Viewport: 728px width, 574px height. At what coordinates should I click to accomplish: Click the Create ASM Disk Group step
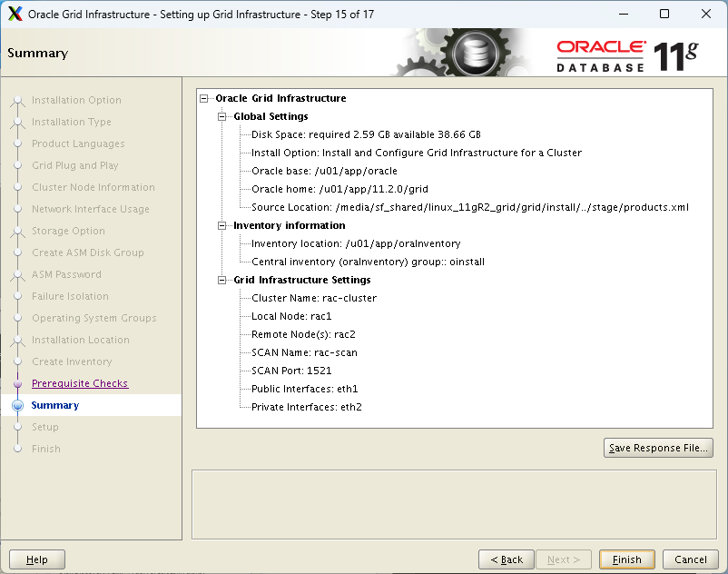tap(88, 253)
